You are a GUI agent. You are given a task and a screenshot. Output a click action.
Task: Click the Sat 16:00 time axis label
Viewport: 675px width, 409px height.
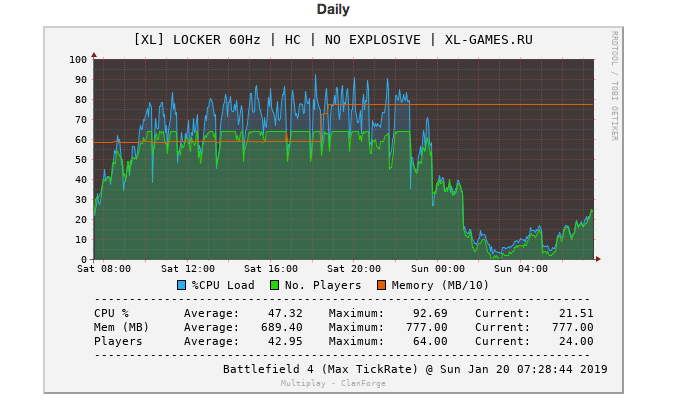point(271,269)
